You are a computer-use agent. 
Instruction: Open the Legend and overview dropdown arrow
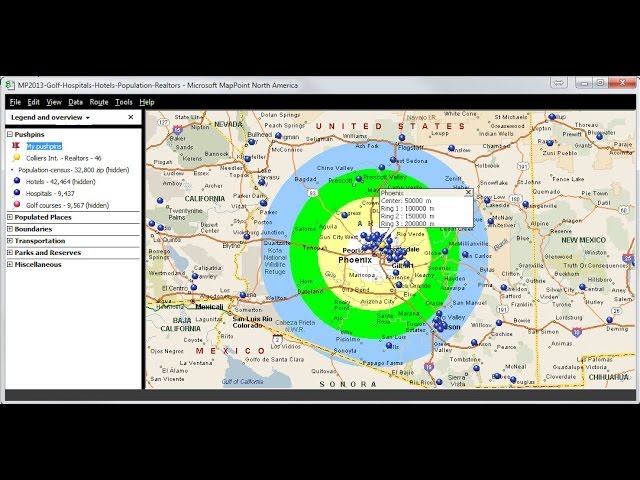click(x=87, y=118)
